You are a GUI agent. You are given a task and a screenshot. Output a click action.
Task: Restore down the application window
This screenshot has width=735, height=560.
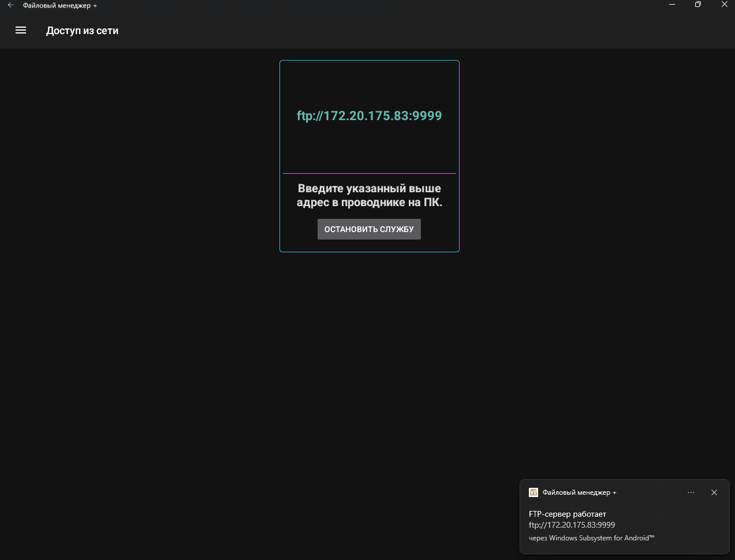click(698, 5)
